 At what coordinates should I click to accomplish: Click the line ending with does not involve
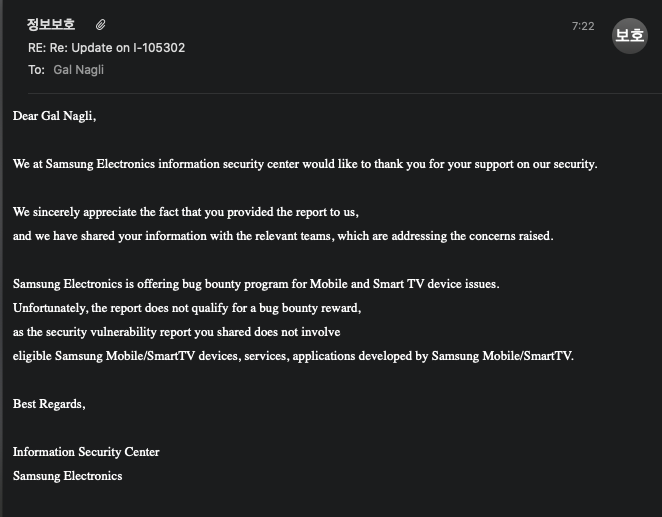pyautogui.click(x=177, y=331)
